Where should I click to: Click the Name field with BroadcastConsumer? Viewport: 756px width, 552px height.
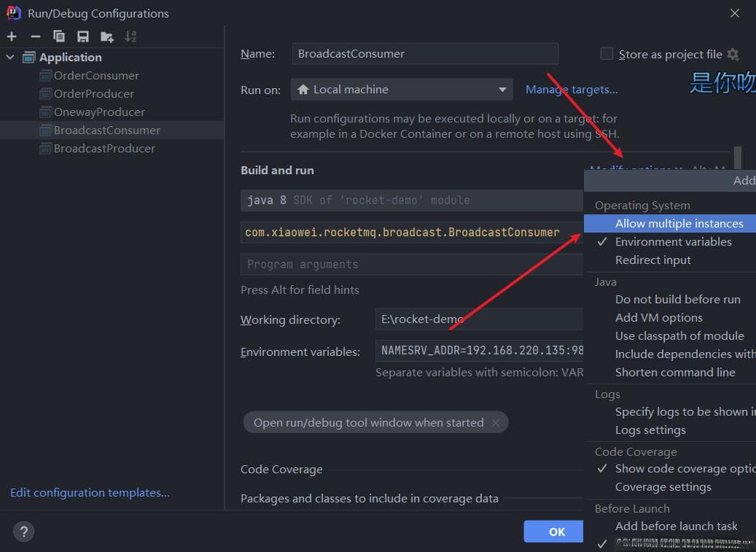[425, 54]
